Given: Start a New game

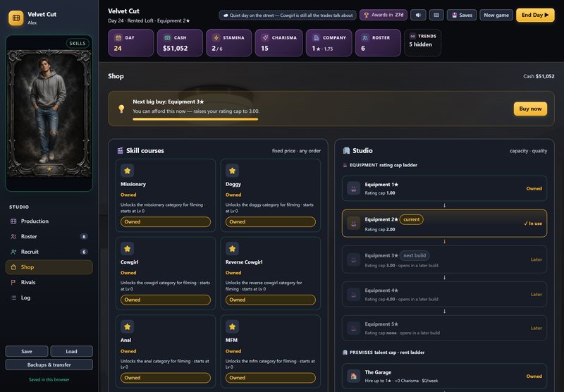Looking at the screenshot, I should tap(496, 15).
